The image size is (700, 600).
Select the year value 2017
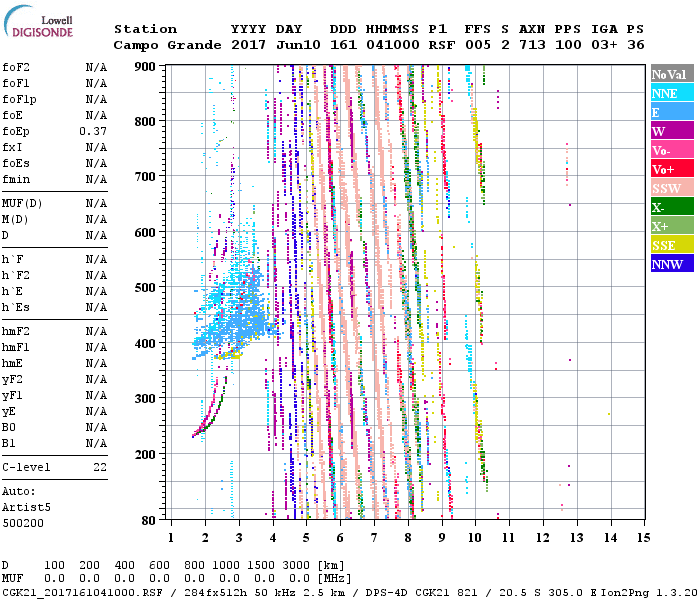(249, 45)
